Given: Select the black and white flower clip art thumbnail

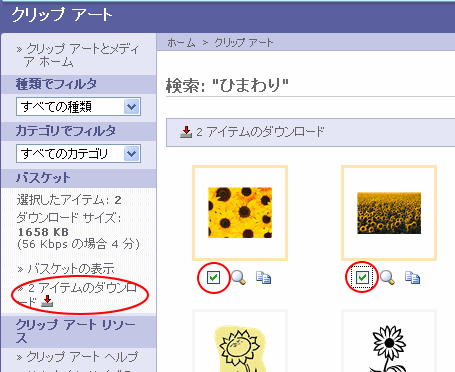Looking at the screenshot, I should 389,341.
